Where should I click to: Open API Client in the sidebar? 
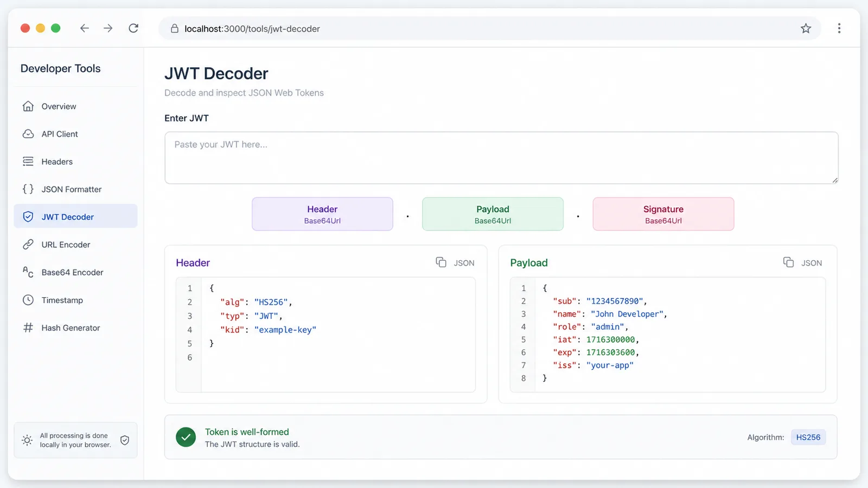(75, 134)
